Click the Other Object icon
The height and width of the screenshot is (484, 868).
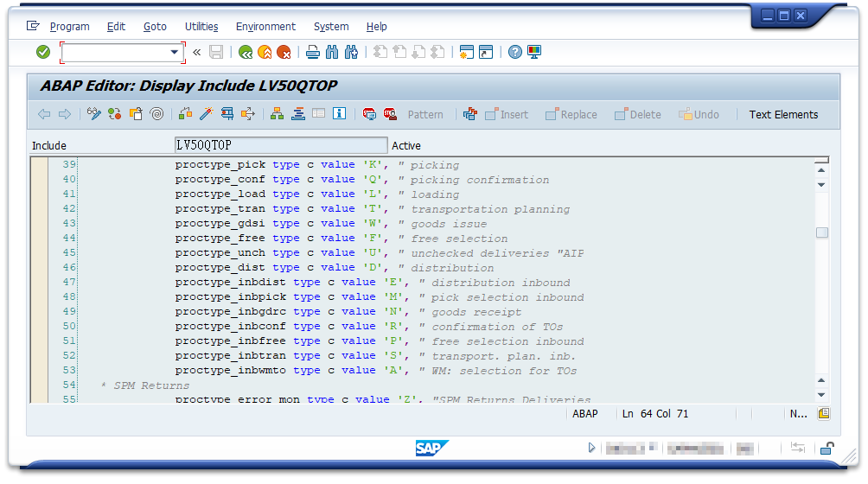coord(136,114)
